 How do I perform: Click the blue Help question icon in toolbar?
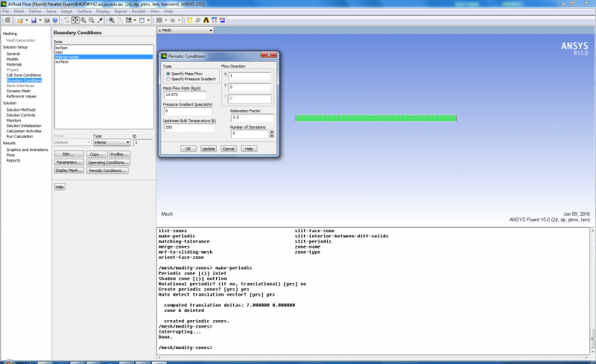[x=55, y=21]
